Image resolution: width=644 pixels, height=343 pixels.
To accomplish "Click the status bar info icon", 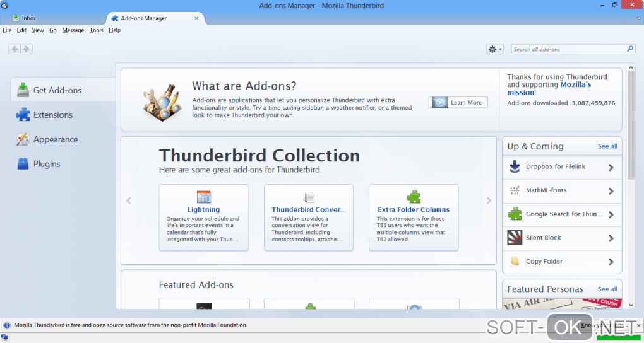I will click(x=6, y=325).
